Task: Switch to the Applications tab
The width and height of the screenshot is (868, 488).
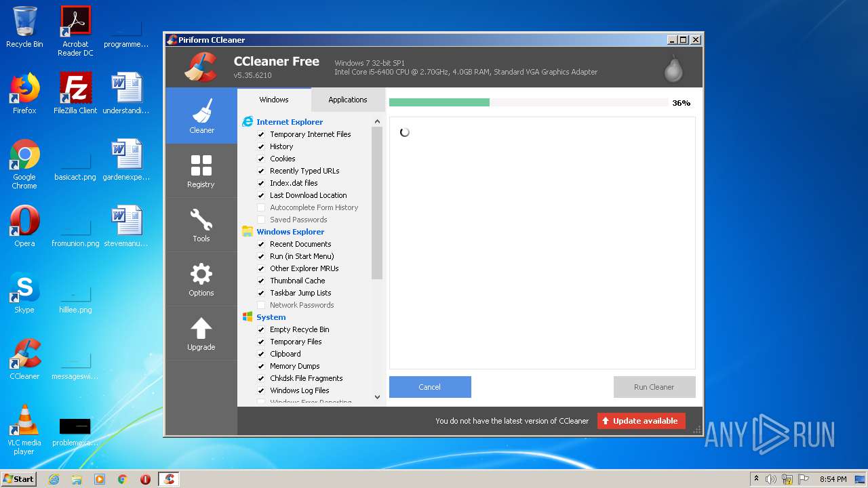Action: tap(348, 100)
